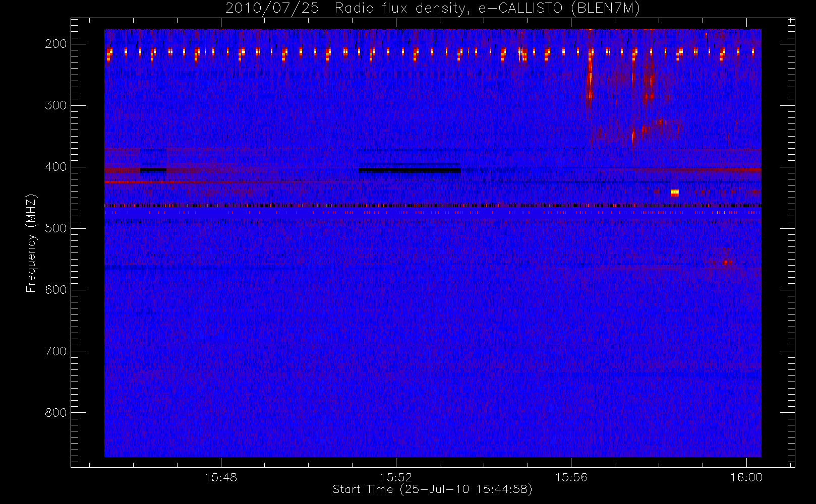The image size is (816, 504).
Task: Click the 15:48 time tick label
Action: (221, 477)
